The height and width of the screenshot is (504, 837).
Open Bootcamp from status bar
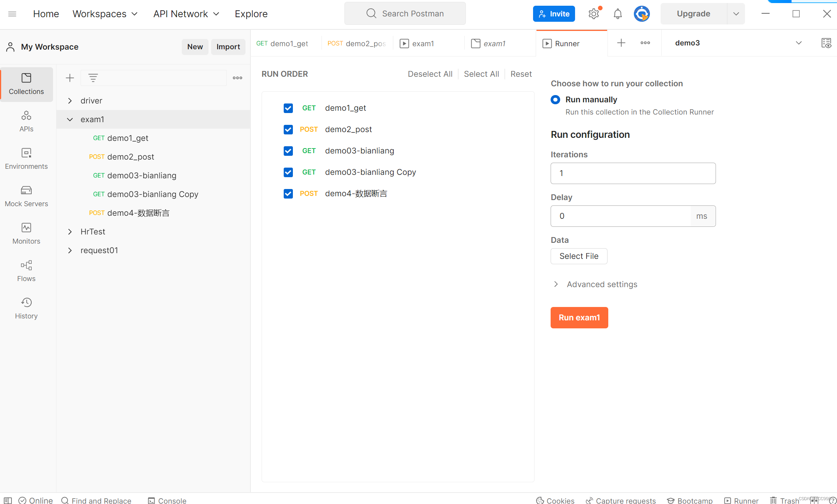(690, 500)
